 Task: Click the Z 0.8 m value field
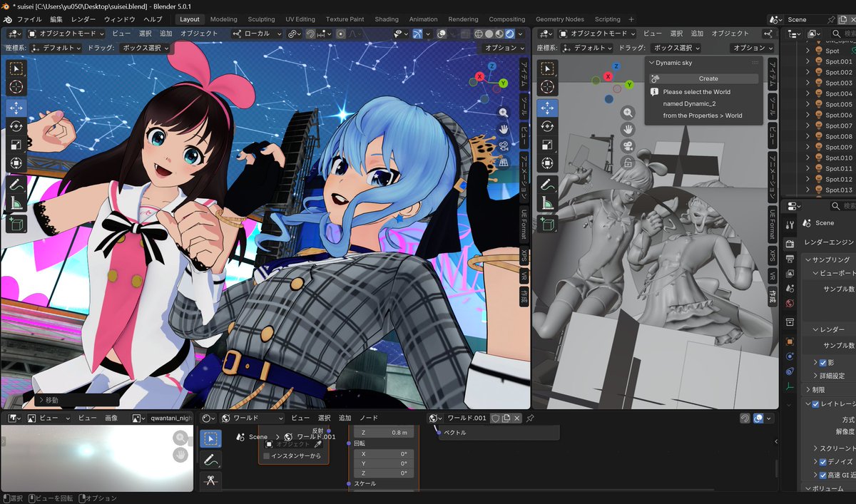pyautogui.click(x=384, y=433)
